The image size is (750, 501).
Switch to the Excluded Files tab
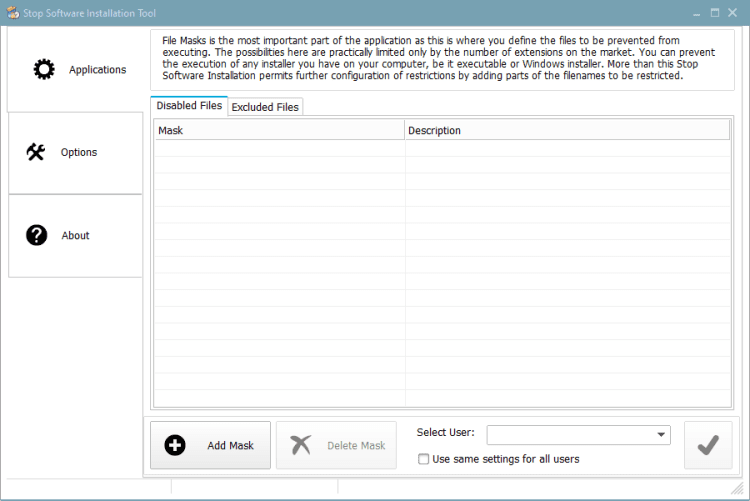(265, 107)
